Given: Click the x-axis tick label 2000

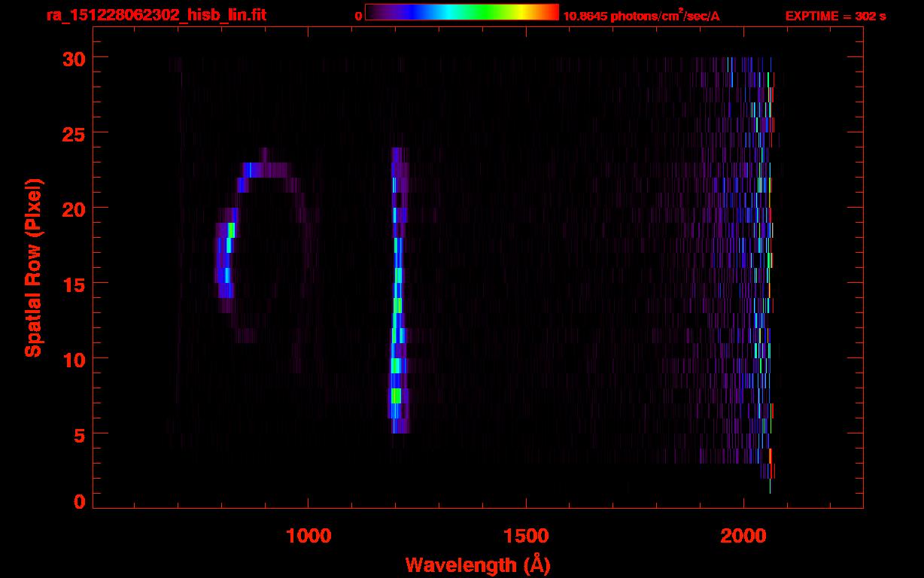Looking at the screenshot, I should pyautogui.click(x=743, y=536).
